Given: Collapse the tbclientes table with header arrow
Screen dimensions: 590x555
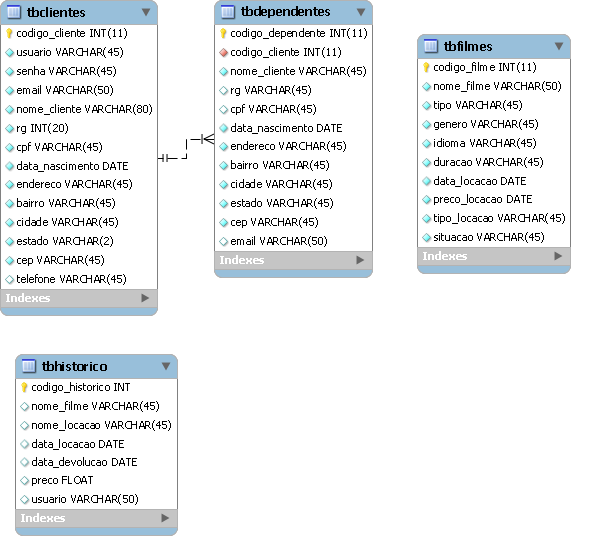Looking at the screenshot, I should point(146,12).
